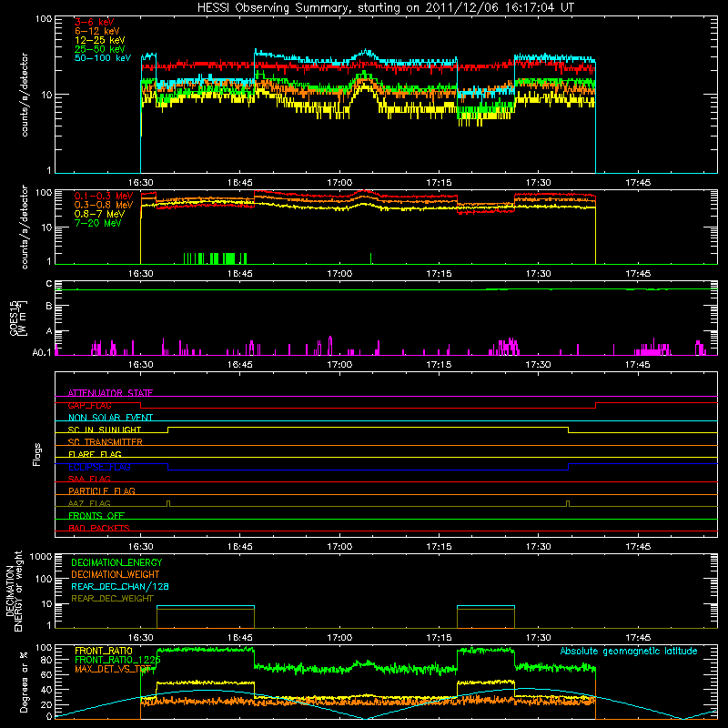The image size is (728, 728).
Task: Select the BAD_PACKETS flag label
Action: 99,528
